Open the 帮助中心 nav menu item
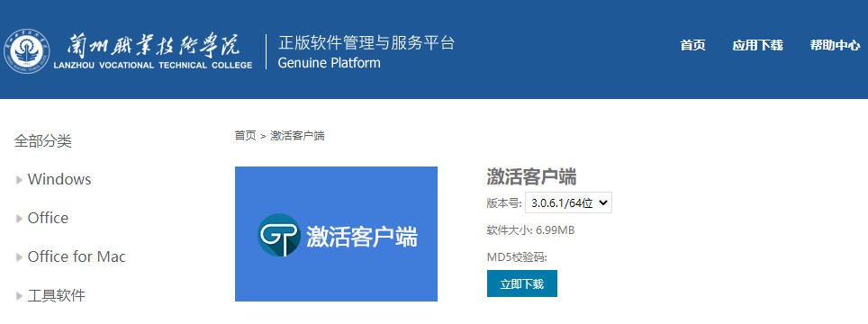This screenshot has width=868, height=324. (x=835, y=45)
